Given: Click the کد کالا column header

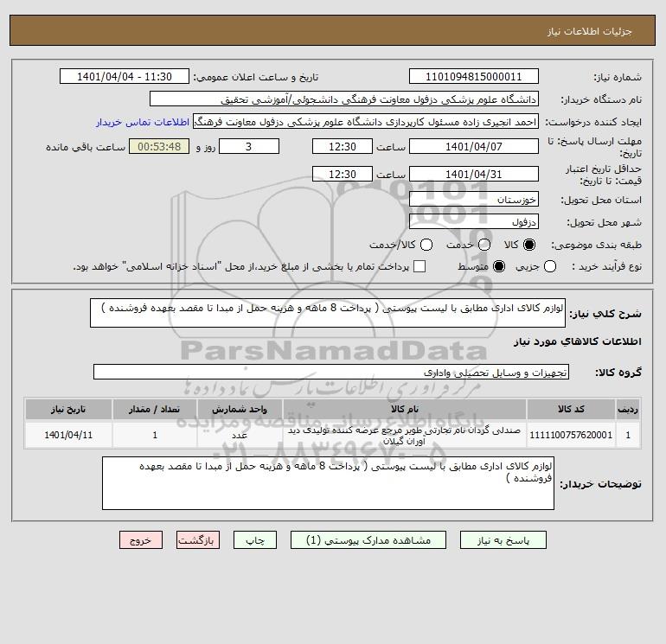Looking at the screenshot, I should pos(571,409).
